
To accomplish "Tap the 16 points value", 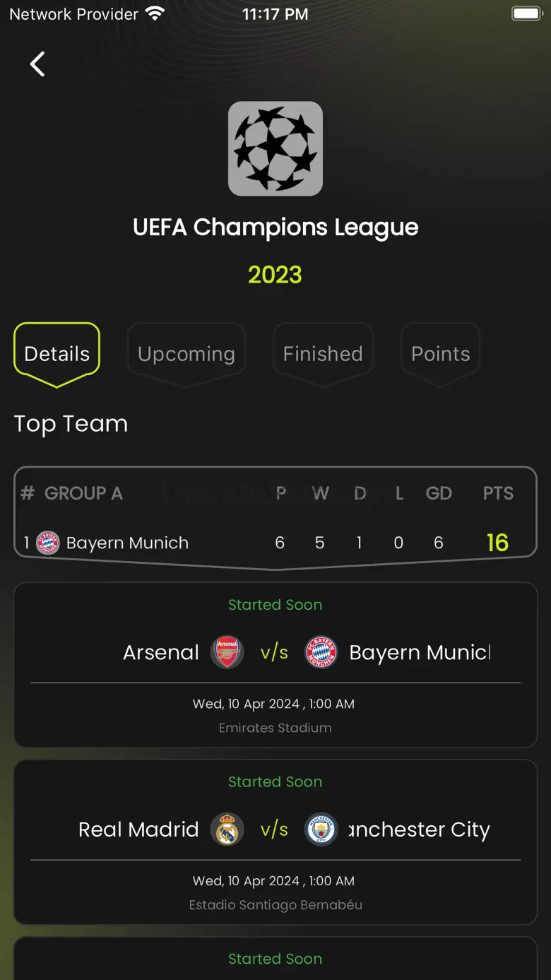I will point(497,543).
